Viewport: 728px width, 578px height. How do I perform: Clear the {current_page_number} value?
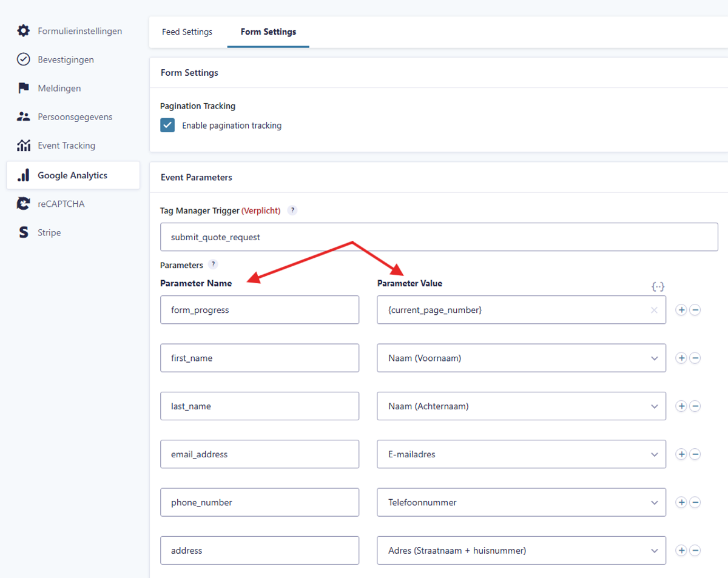(654, 310)
